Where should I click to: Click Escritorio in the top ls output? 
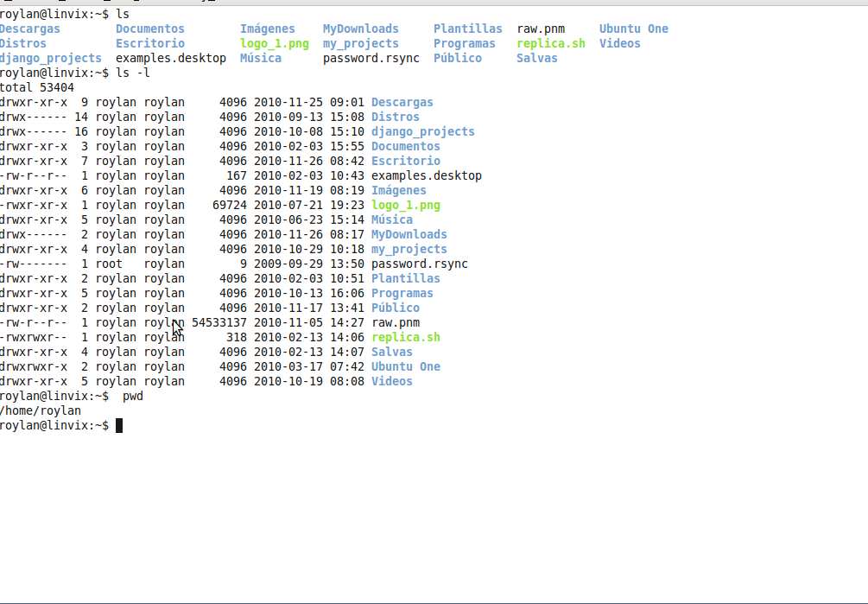[x=149, y=43]
